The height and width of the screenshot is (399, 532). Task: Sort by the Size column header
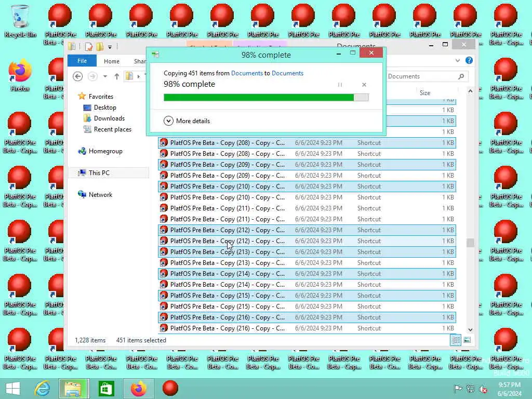tap(425, 92)
